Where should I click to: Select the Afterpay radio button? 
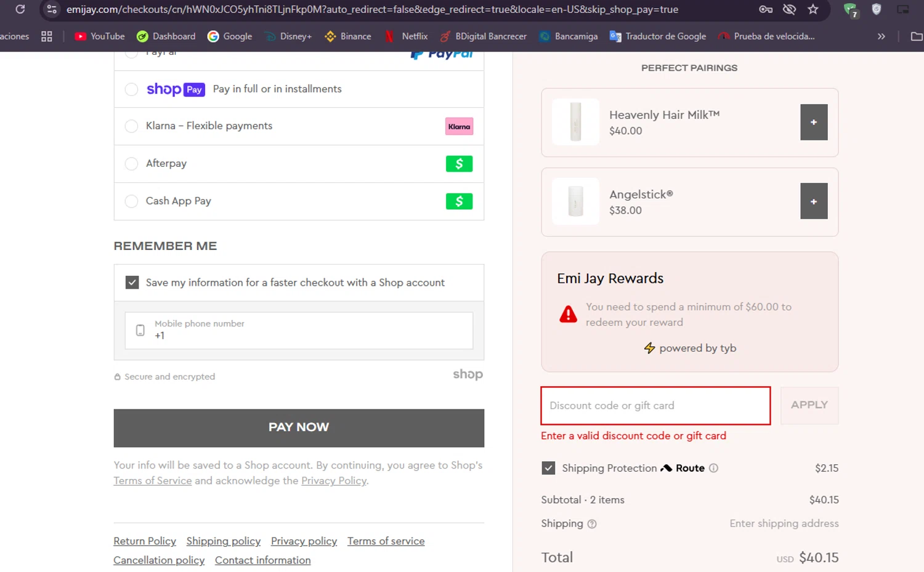[x=131, y=164]
